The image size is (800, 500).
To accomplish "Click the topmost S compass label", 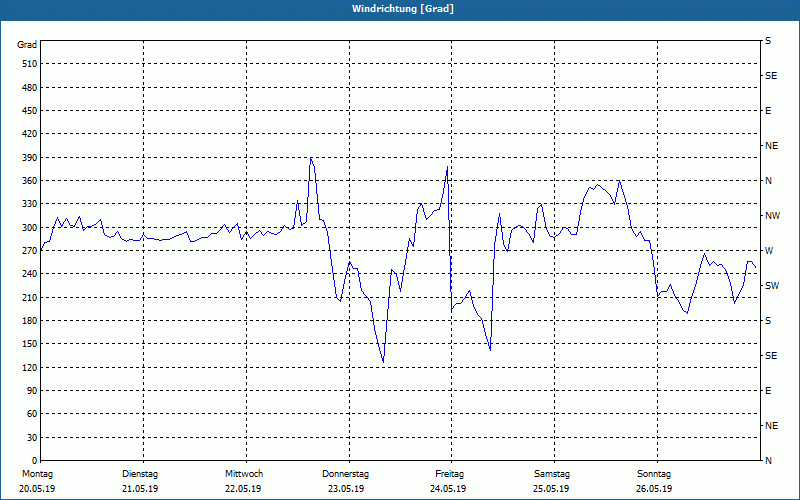I will tap(768, 41).
